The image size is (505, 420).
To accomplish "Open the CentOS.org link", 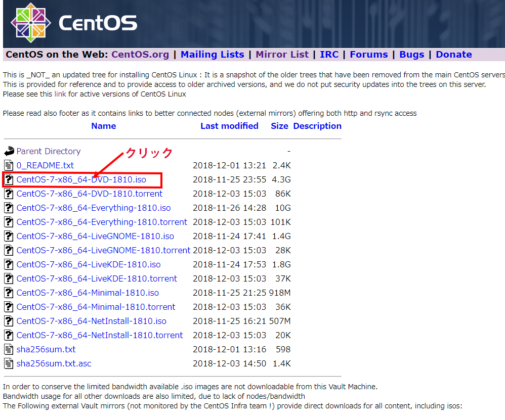I will point(140,55).
